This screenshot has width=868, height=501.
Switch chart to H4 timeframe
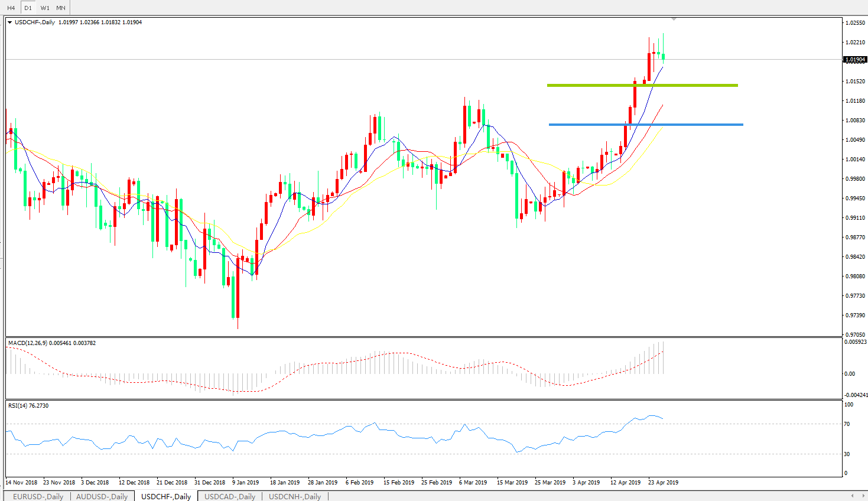11,8
